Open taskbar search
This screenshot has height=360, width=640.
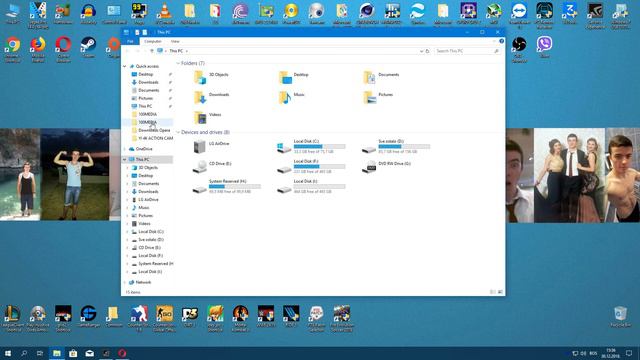24,353
